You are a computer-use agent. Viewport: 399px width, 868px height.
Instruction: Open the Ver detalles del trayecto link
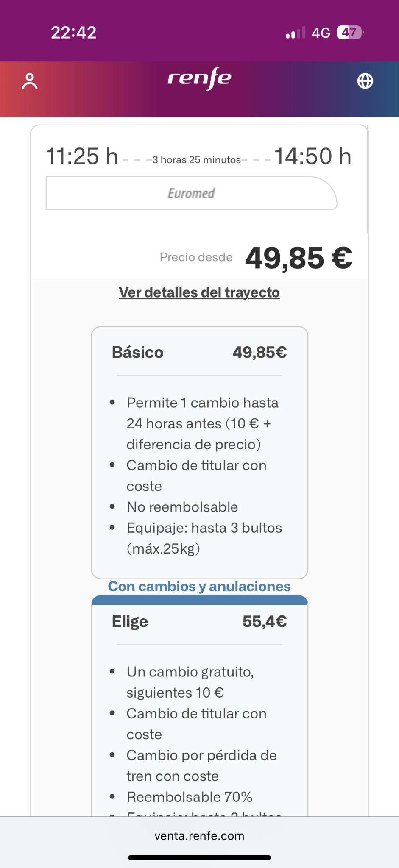point(199,292)
